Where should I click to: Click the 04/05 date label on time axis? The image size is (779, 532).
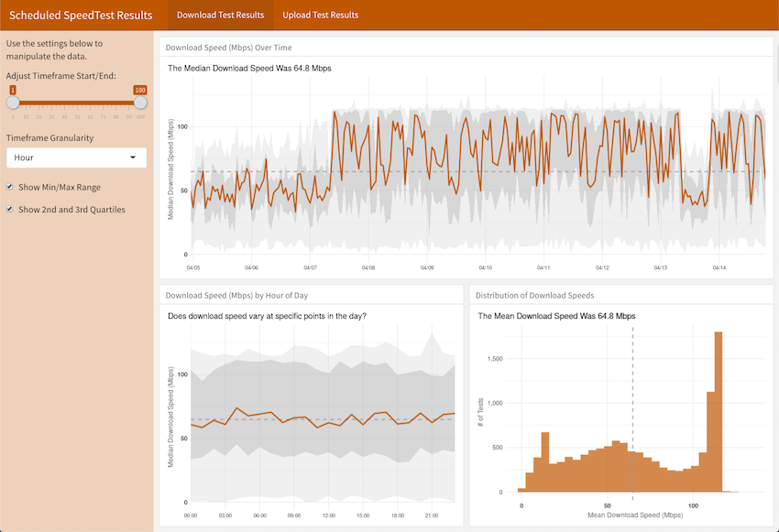193,267
